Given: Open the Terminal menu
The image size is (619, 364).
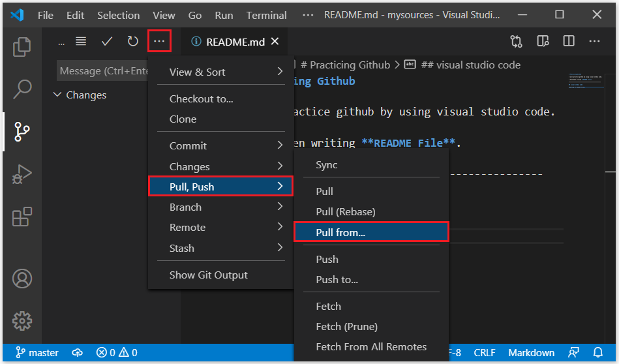Looking at the screenshot, I should tap(267, 15).
